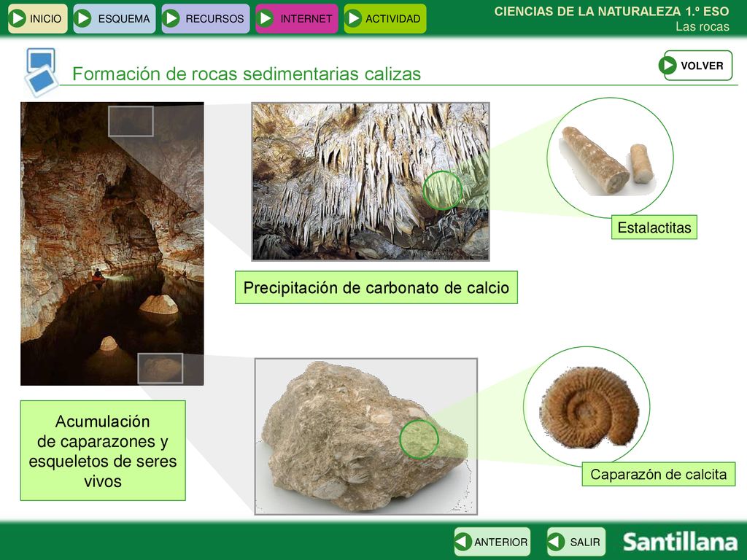Click the ACTIVIDAD play arrow icon
747x560 pixels.
pyautogui.click(x=354, y=18)
